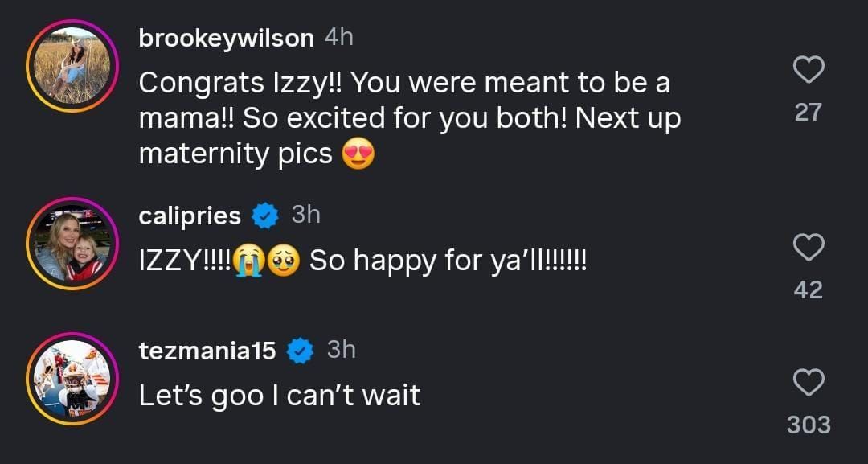This screenshot has height=464, width=868.
Task: View the 27 likes count
Action: 808,113
